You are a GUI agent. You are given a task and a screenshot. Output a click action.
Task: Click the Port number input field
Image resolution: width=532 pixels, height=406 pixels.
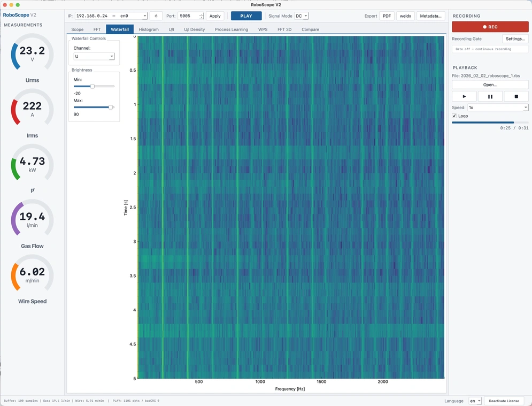[x=189, y=16]
